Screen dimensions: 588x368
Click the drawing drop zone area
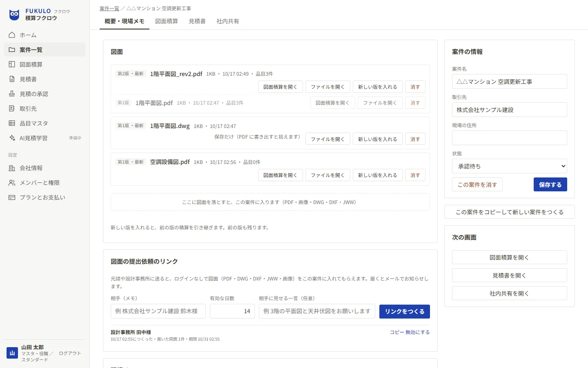point(270,202)
